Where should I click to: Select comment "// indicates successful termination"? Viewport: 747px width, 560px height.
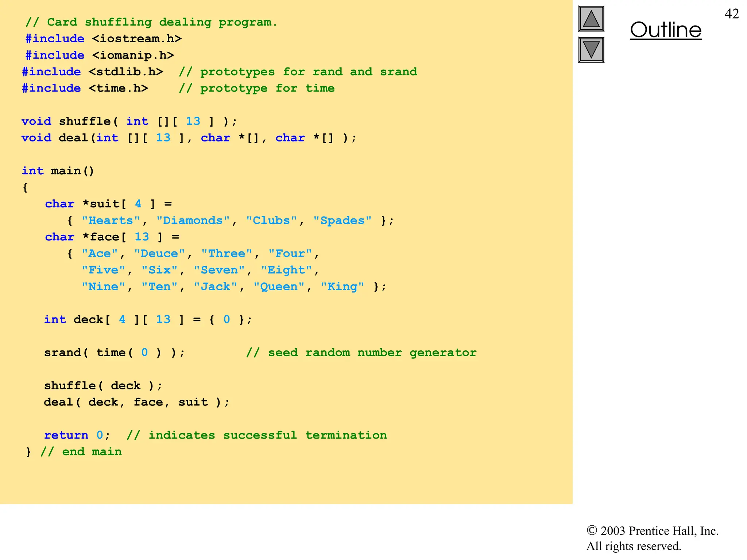coord(256,435)
